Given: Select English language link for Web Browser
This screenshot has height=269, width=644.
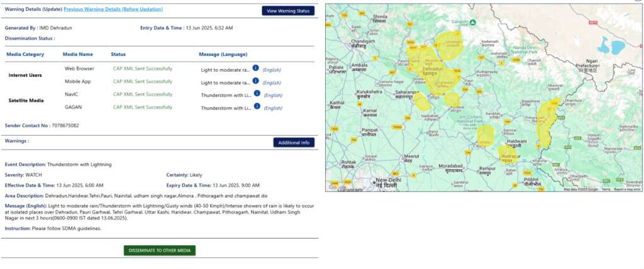Looking at the screenshot, I should pos(272,70).
